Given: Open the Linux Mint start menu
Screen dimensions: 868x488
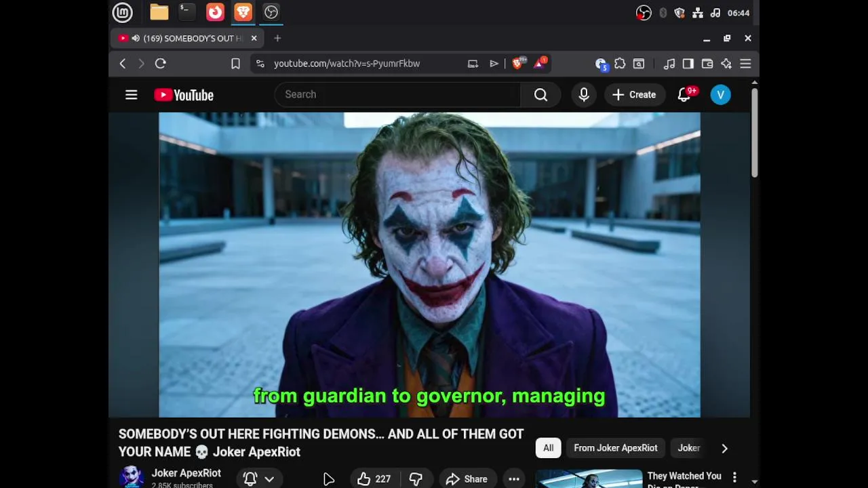Looking at the screenshot, I should click(x=123, y=12).
